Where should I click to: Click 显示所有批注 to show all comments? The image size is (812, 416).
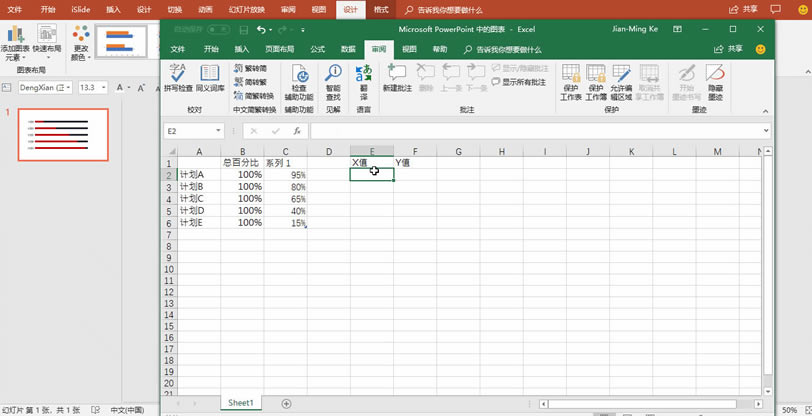coord(518,82)
